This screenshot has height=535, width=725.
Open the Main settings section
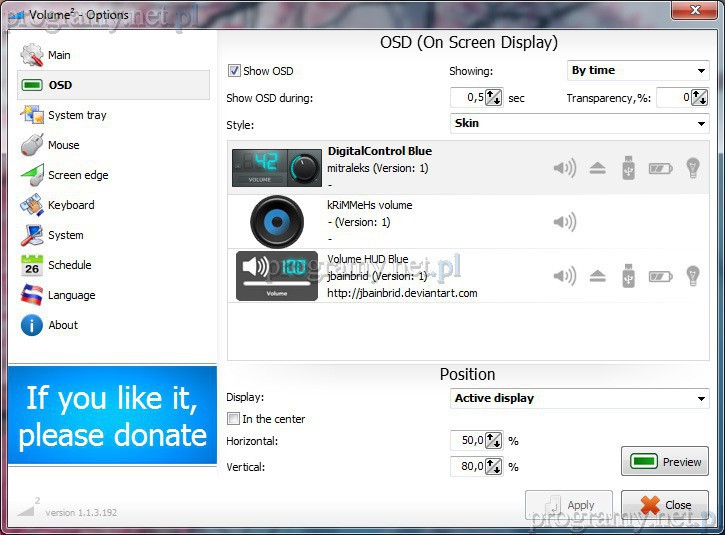click(59, 55)
